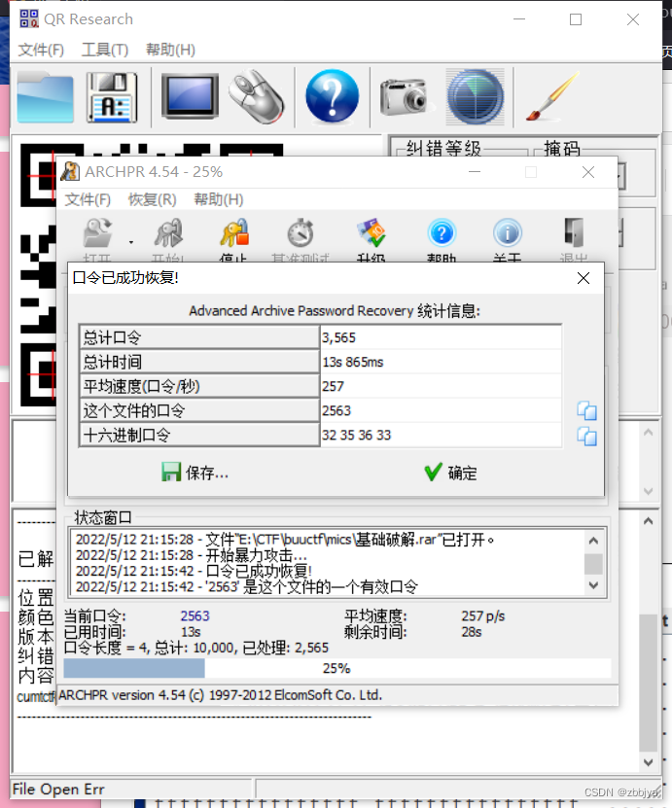Click the hex password value 32 35 36 33
Screen dimensions: 672x808
click(x=442, y=435)
